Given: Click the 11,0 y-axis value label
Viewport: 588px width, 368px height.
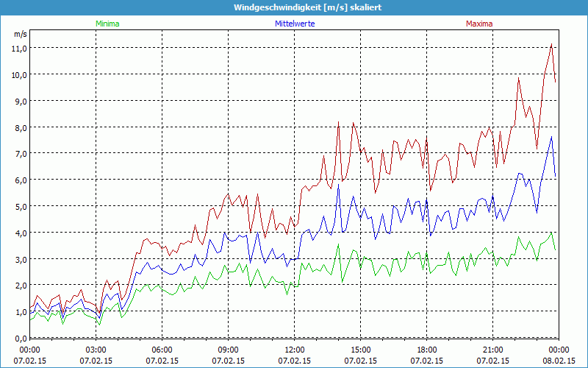Looking at the screenshot, I should (18, 48).
